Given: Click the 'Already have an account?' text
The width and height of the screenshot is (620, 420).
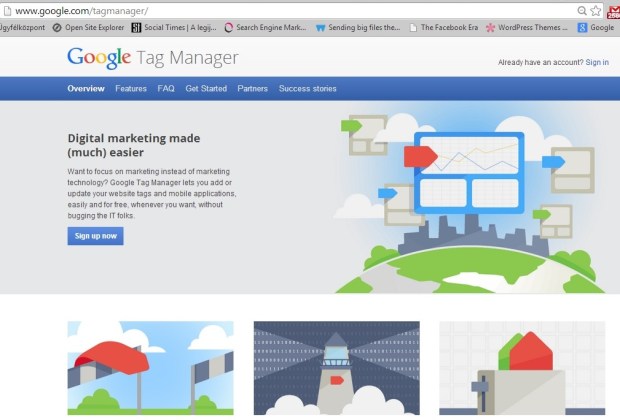Looking at the screenshot, I should coord(541,62).
